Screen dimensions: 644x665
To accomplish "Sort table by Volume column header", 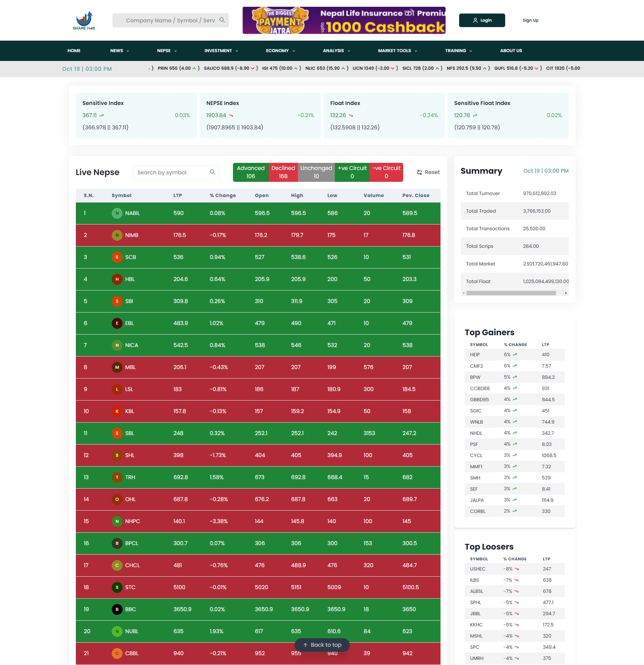I will [373, 195].
